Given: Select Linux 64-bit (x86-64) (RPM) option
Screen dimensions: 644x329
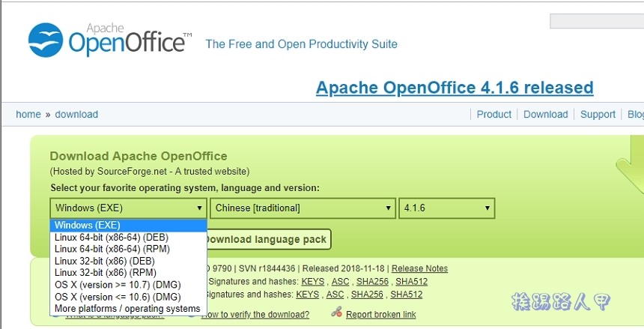Looking at the screenshot, I should click(128, 249).
